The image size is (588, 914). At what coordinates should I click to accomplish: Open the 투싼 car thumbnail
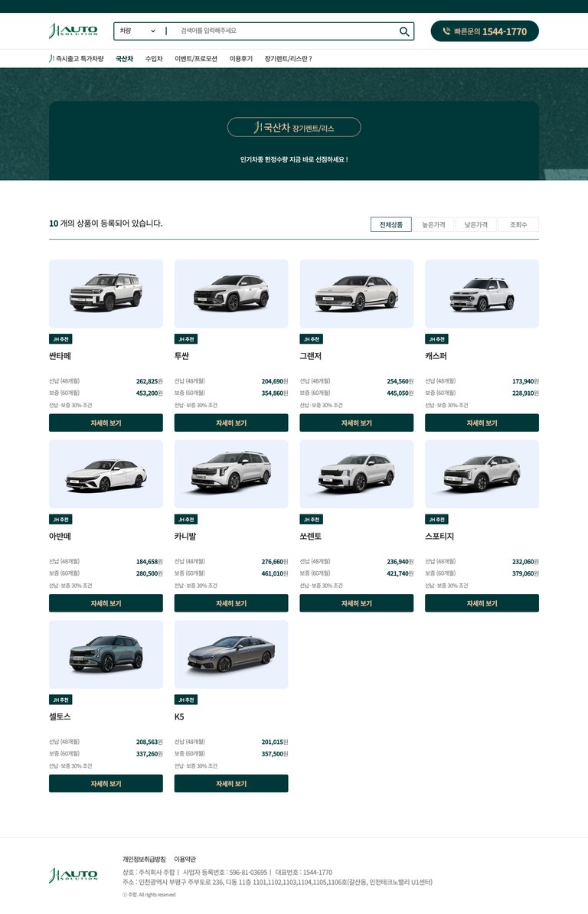click(x=230, y=293)
